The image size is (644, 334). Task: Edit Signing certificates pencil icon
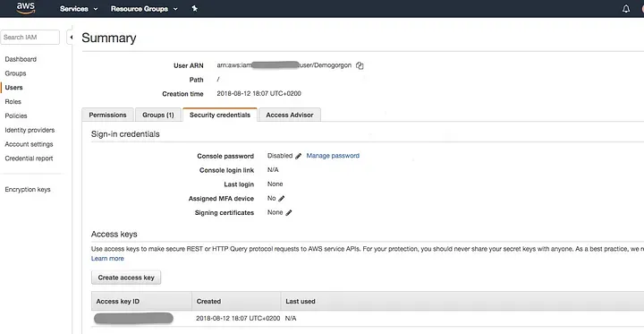point(289,212)
